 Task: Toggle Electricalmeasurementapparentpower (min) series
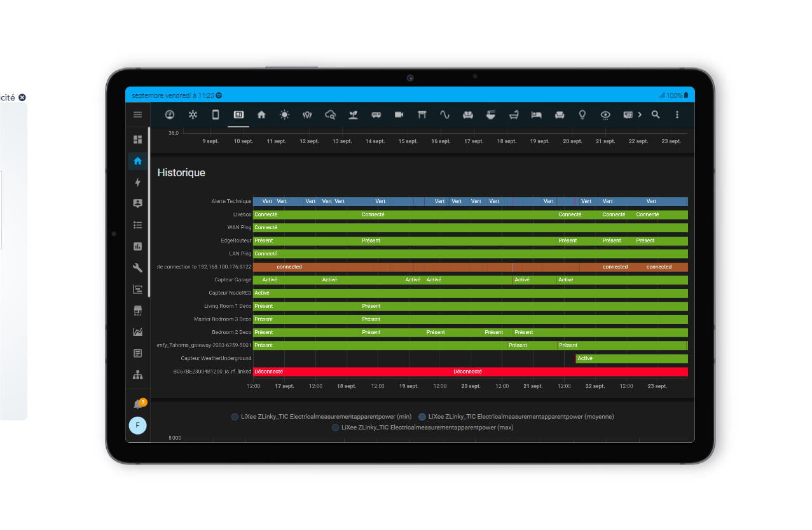pos(321,417)
